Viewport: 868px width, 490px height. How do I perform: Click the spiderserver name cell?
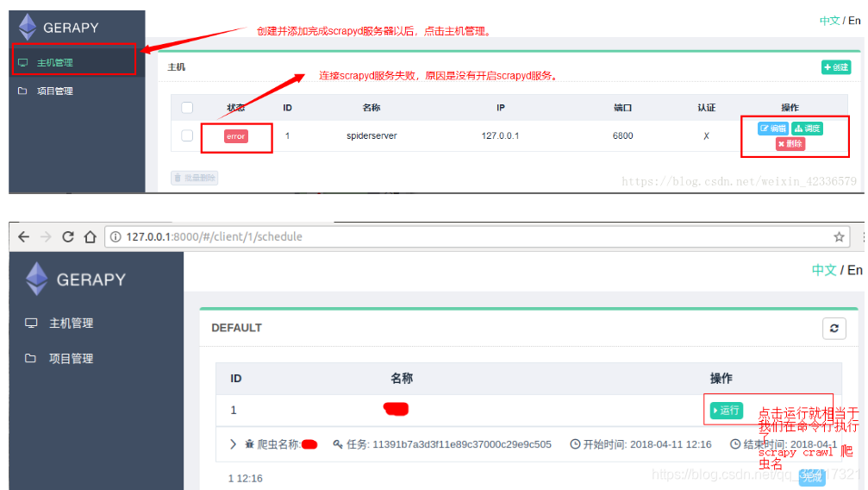[x=372, y=135]
